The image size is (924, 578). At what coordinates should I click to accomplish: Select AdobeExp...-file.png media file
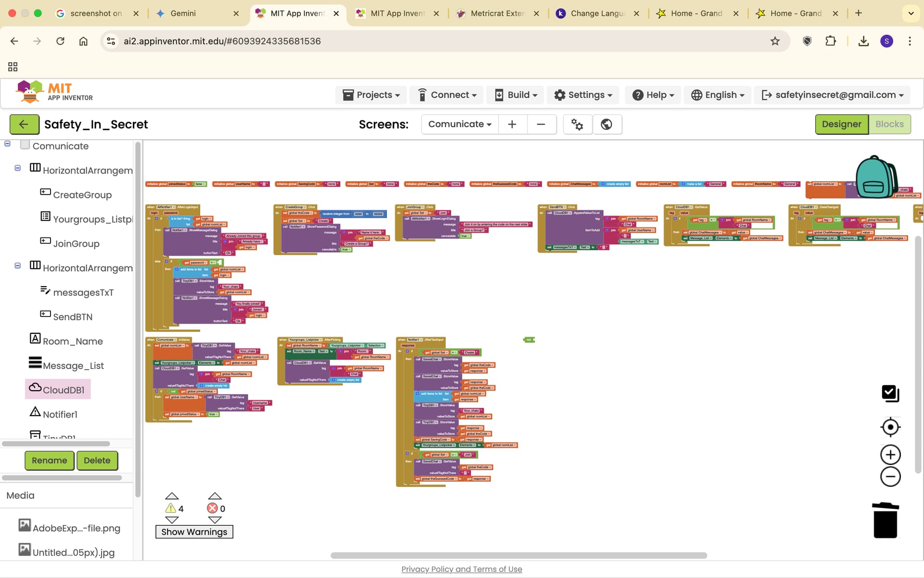point(69,528)
